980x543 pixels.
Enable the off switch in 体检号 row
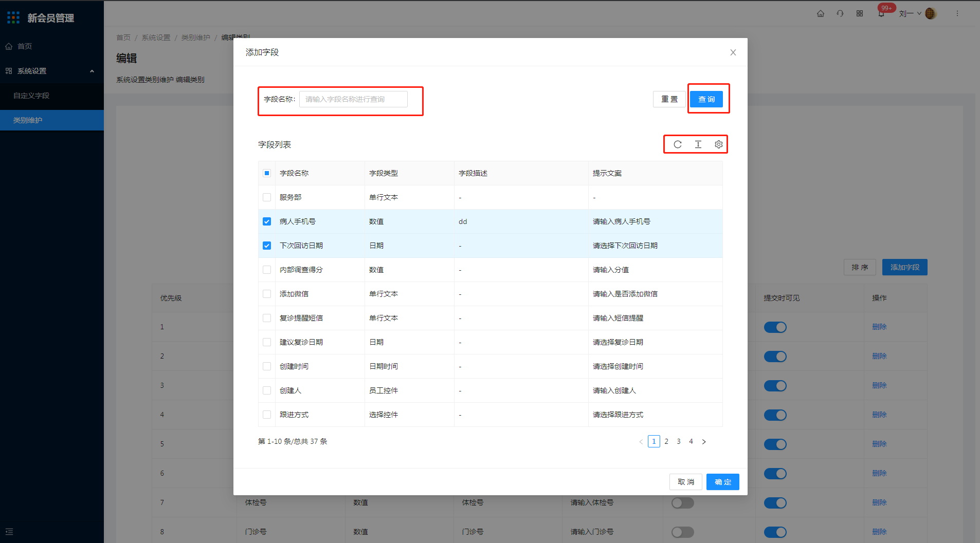[x=683, y=503]
